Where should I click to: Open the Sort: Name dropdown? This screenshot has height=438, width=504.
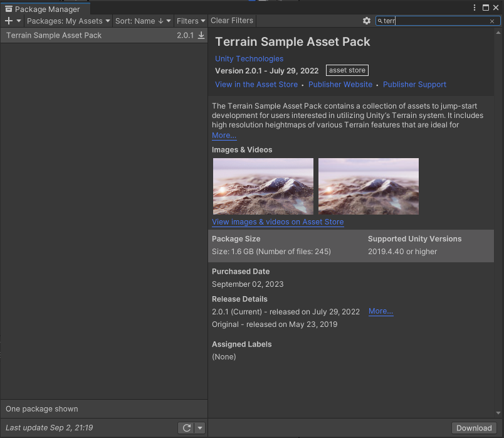click(x=143, y=21)
